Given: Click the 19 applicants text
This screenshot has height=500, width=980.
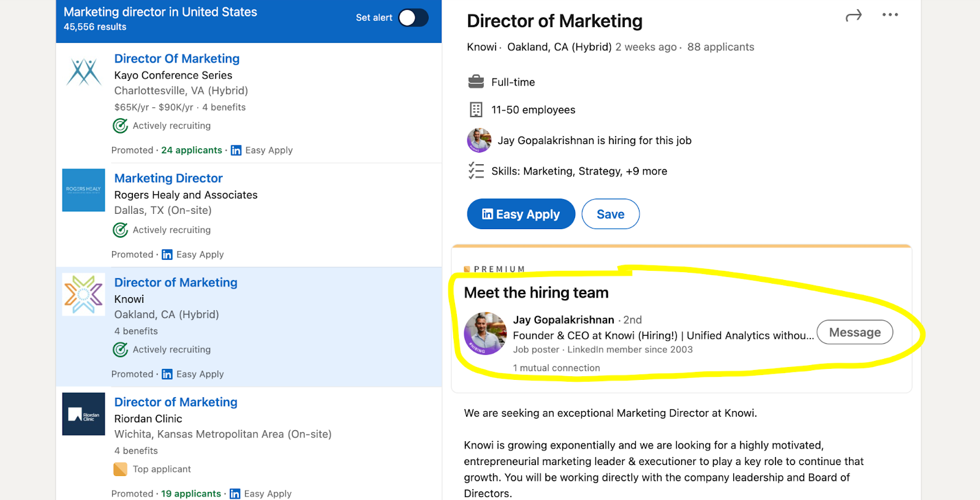Looking at the screenshot, I should 191,494.
